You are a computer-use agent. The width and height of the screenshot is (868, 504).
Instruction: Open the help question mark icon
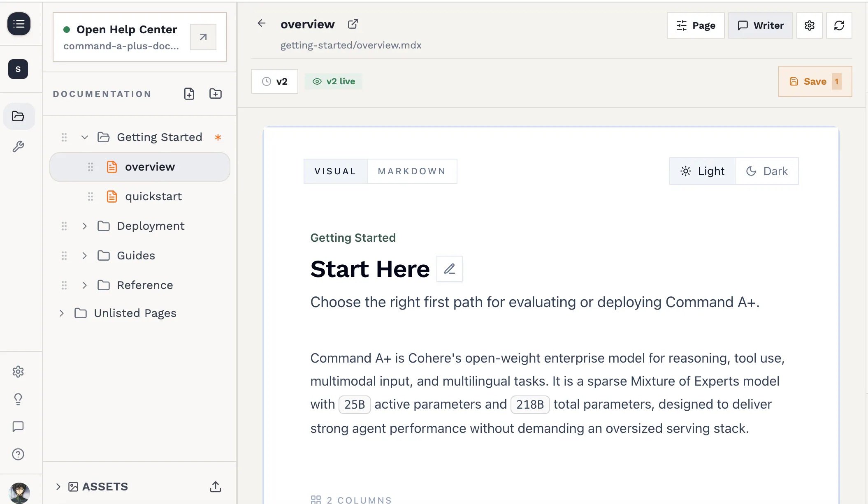coord(18,454)
